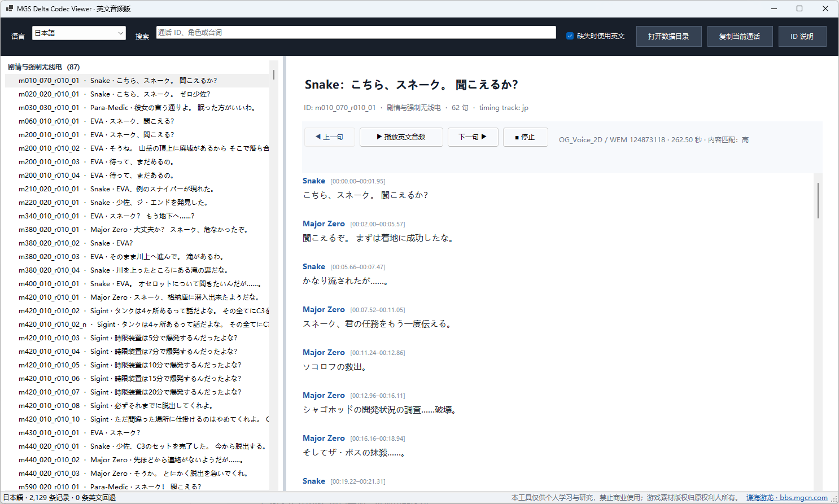Copy the conversation via 复制当前通话

pos(739,36)
